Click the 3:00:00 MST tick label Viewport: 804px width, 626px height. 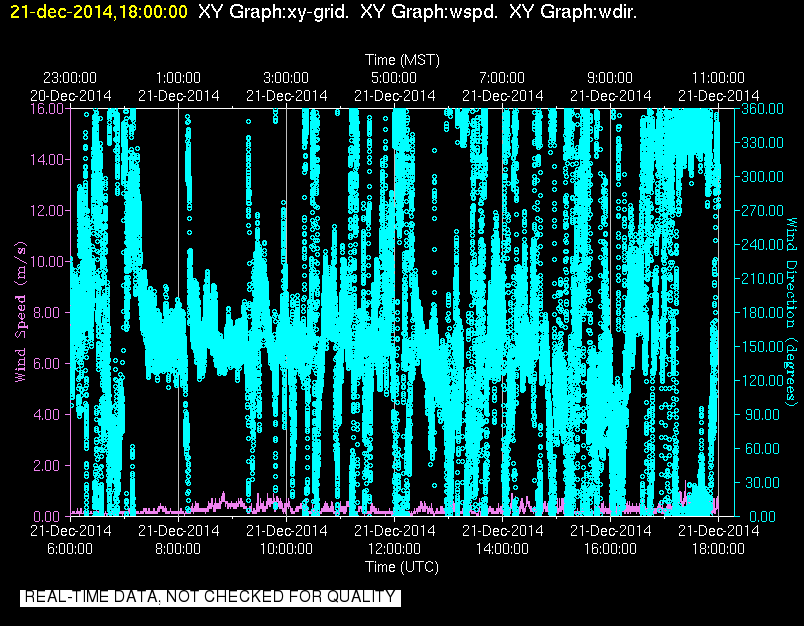point(286,78)
